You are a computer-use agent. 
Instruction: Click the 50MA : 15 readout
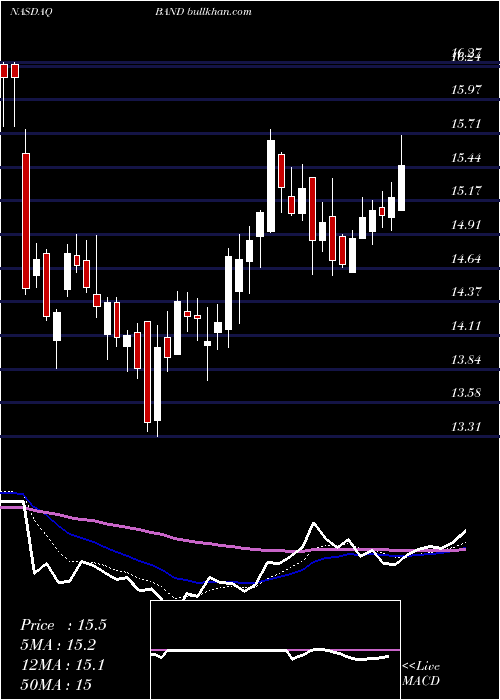coord(56,684)
